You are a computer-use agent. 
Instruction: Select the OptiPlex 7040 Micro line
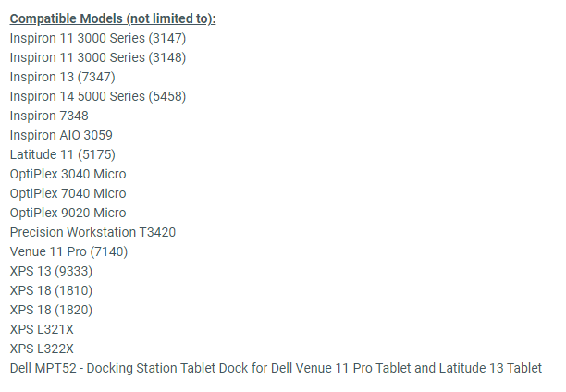point(68,194)
